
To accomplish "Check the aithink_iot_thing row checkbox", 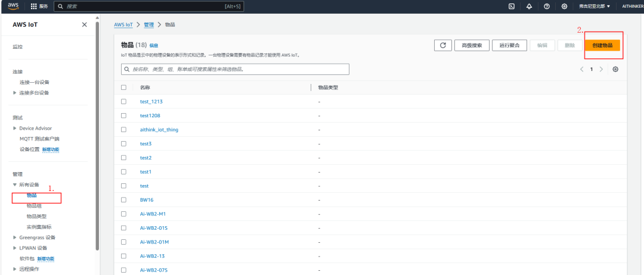I will (123, 130).
